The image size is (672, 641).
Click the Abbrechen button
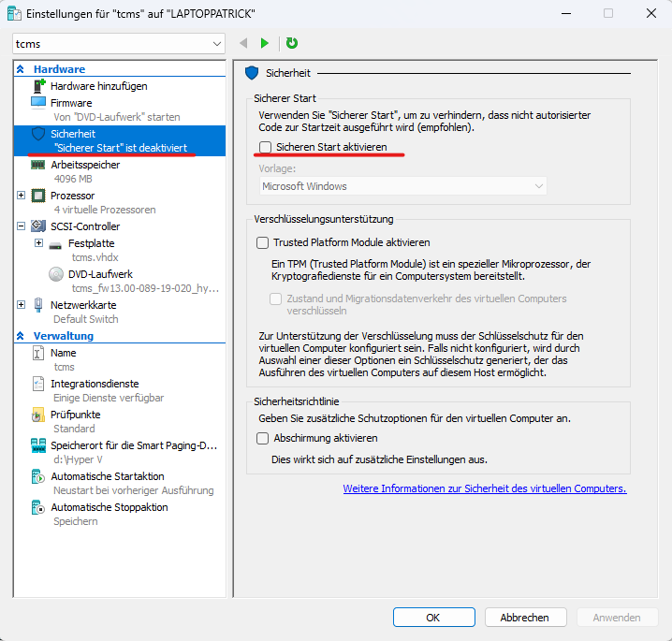[x=524, y=618]
